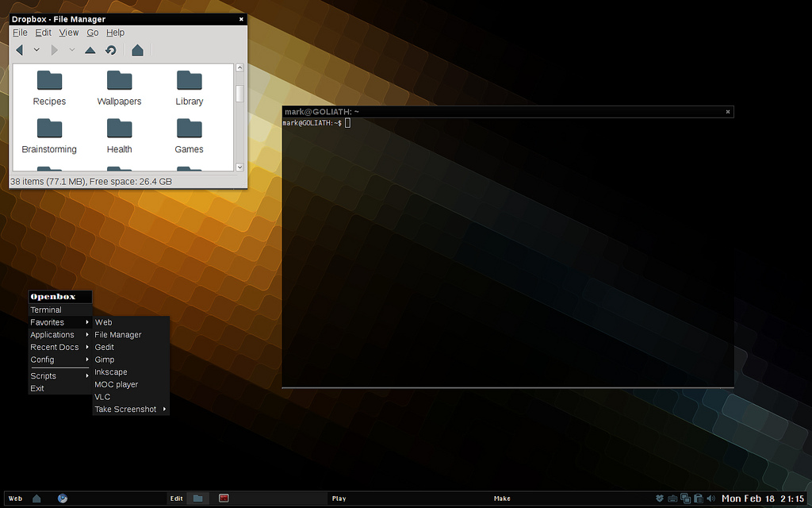Switch to the Web desktop in taskbar
The image size is (812, 508).
coord(16,498)
